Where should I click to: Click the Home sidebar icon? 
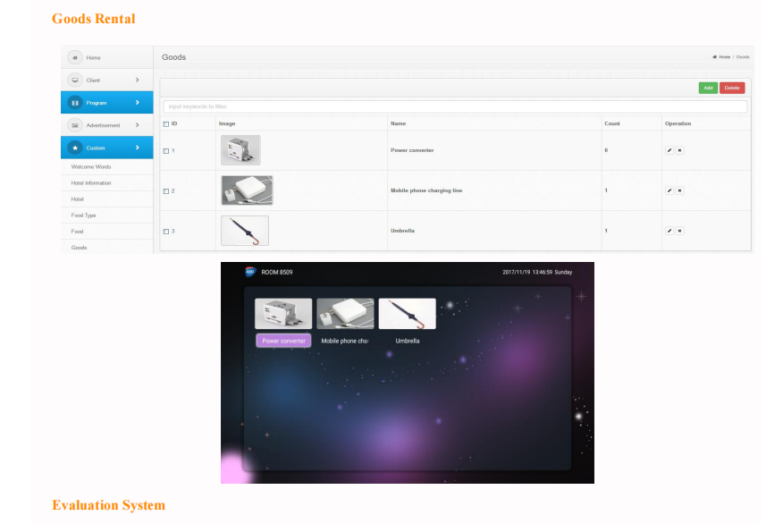pos(75,57)
